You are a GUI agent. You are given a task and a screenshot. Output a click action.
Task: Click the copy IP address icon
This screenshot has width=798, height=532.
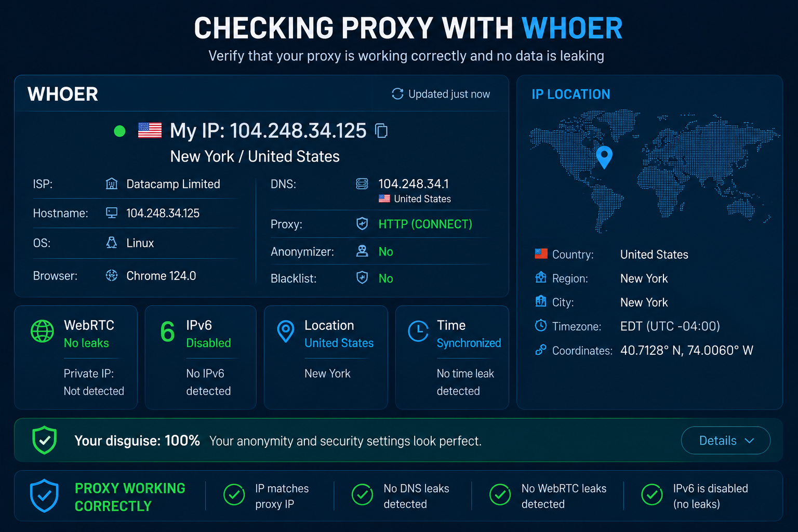tap(381, 131)
